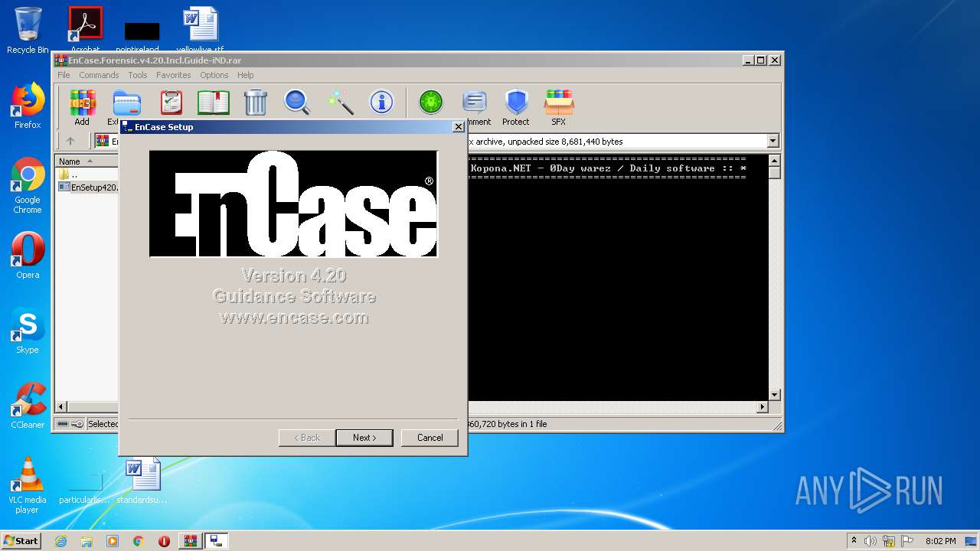Click the Info icon in WinRAR toolbar
This screenshot has width=980, height=551.
(381, 102)
